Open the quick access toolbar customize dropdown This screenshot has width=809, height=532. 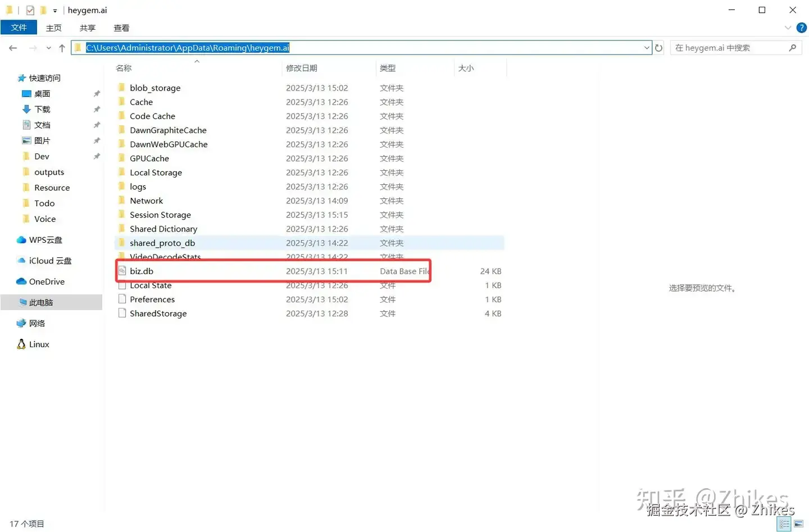pos(55,11)
